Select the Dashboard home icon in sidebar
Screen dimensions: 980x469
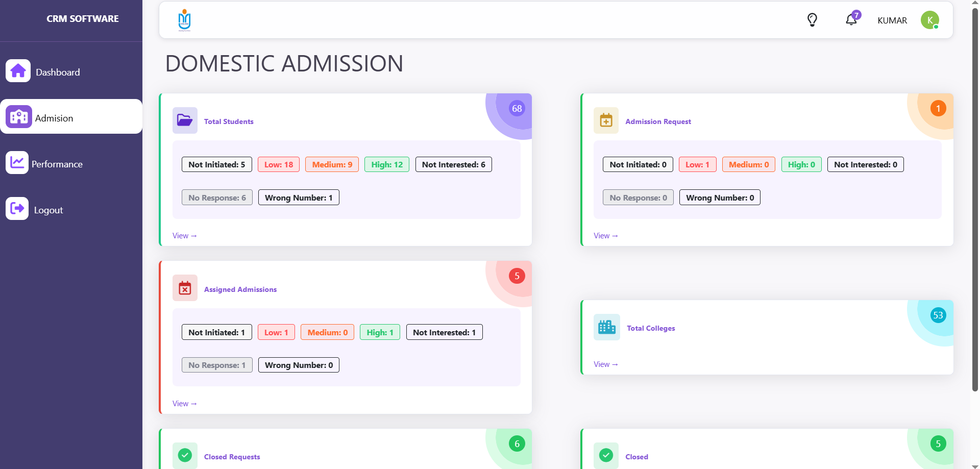[x=18, y=70]
